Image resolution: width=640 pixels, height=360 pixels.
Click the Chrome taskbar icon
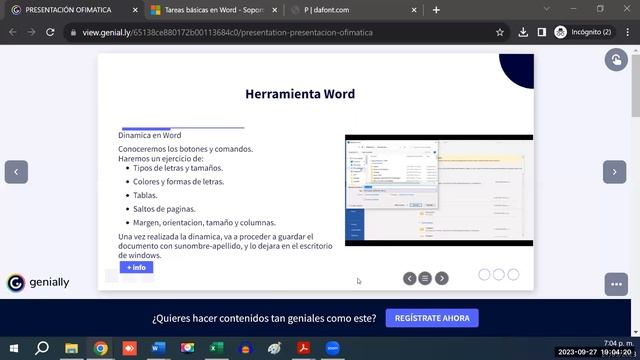point(100,348)
